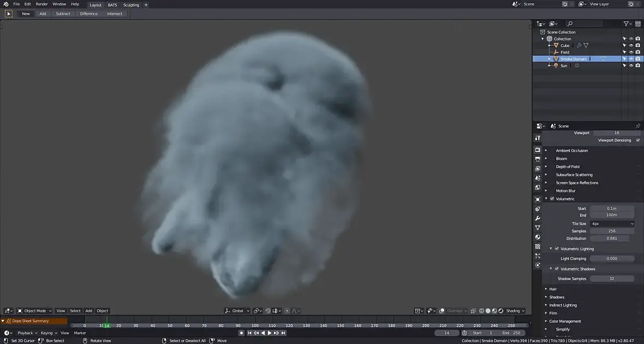Disable the Volumetric checkbox
Screen dimensions: 644x344
click(x=552, y=198)
